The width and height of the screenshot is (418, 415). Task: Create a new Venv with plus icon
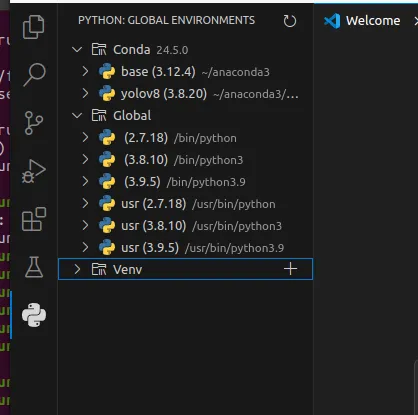click(290, 269)
